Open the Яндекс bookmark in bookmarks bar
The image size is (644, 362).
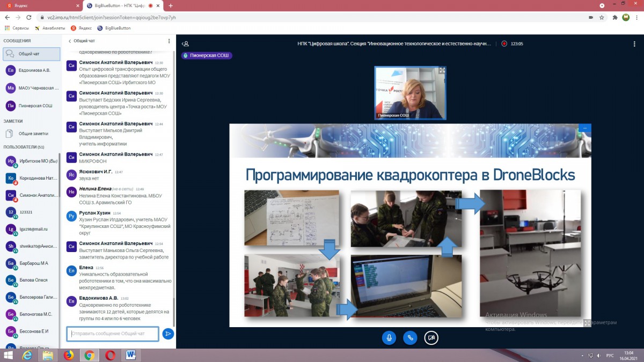pyautogui.click(x=82, y=28)
